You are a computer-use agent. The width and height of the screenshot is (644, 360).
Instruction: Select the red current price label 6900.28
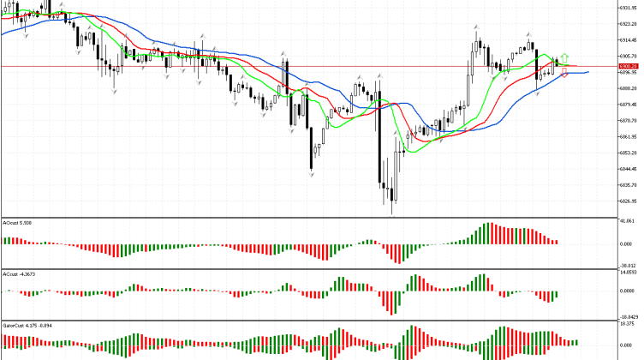point(627,66)
